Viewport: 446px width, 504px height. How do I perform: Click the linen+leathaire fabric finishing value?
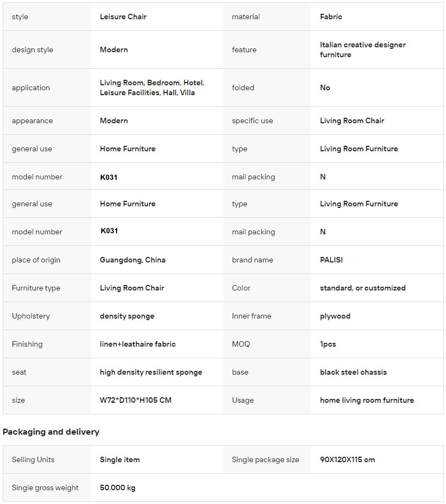[137, 344]
